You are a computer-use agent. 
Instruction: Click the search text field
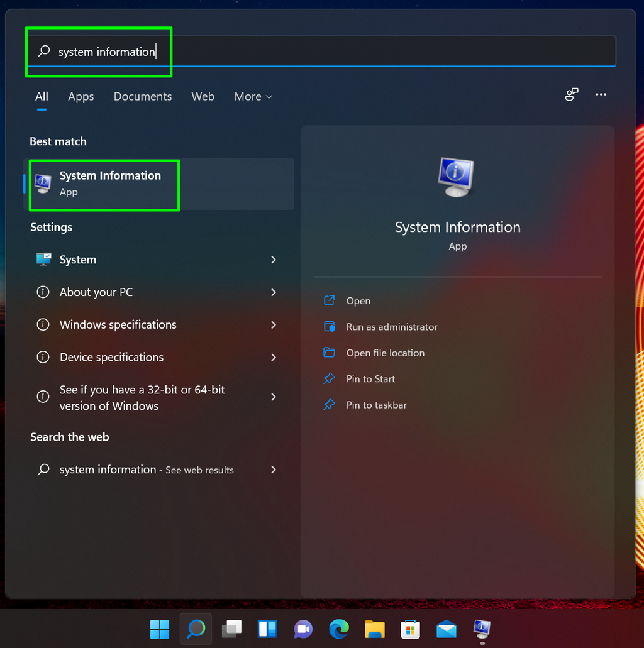click(321, 52)
